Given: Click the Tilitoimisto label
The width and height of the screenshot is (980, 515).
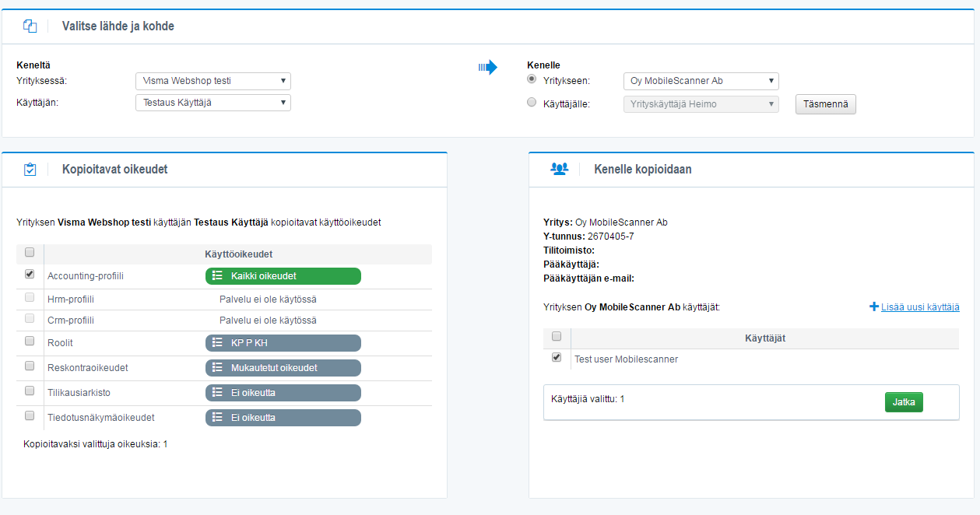Looking at the screenshot, I should [x=569, y=250].
